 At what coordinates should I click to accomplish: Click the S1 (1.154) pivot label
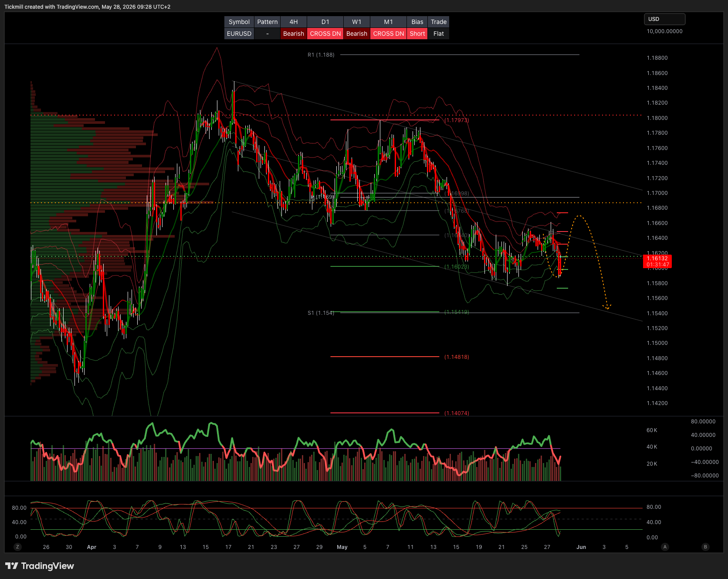click(x=321, y=313)
